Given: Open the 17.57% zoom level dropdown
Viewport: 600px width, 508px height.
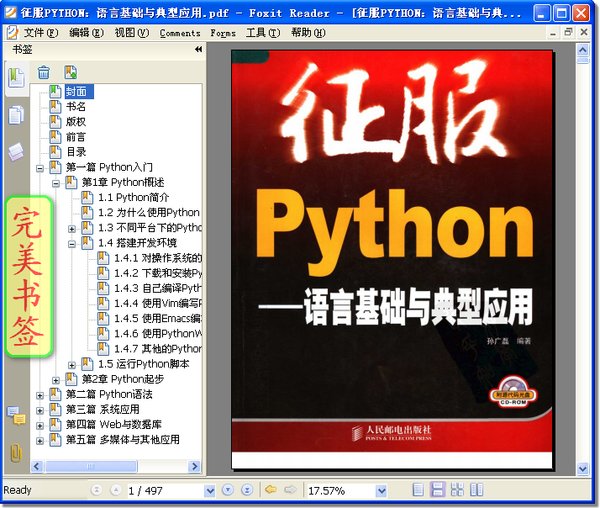Looking at the screenshot, I should (x=380, y=490).
